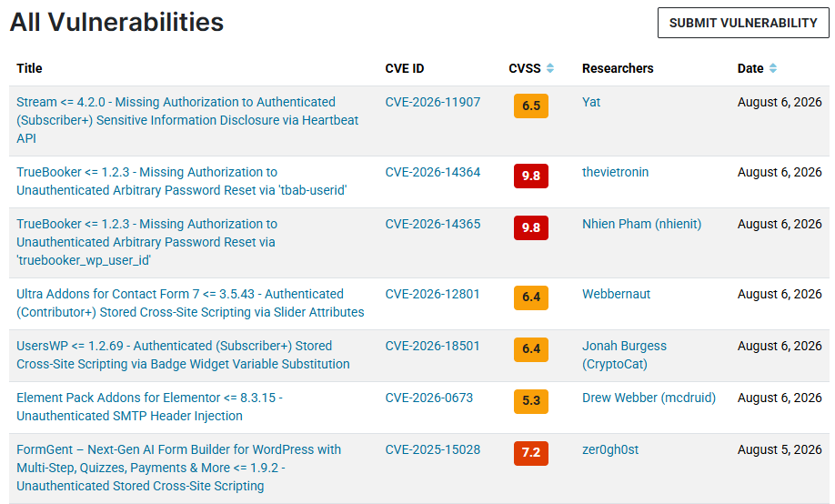Open UsersWP Badge Widget XSS vulnerability
Image resolution: width=835 pixels, height=504 pixels.
click(183, 355)
